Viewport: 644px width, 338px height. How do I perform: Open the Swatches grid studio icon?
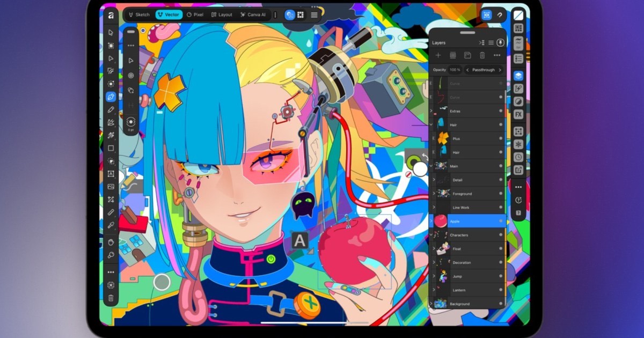[x=518, y=28]
